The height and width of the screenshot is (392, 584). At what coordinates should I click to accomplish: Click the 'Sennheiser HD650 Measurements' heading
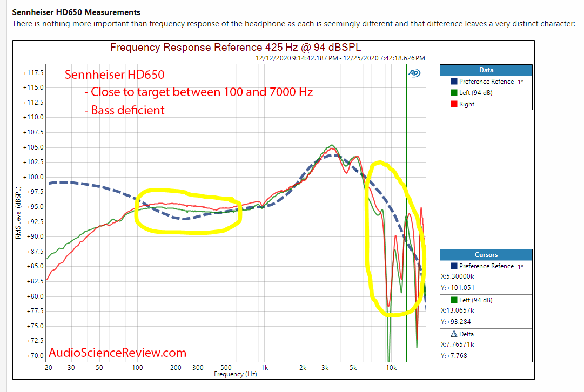click(76, 12)
